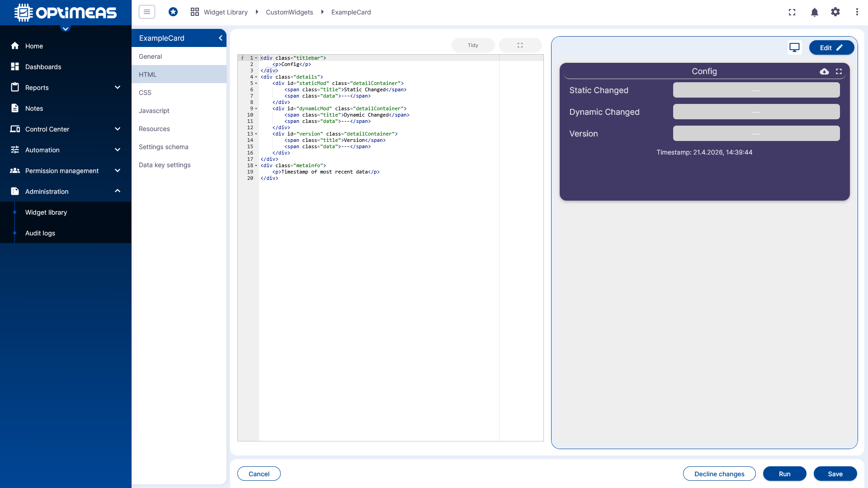Image resolution: width=868 pixels, height=488 pixels.
Task: Expand the code editor to fullscreen
Action: coord(520,45)
